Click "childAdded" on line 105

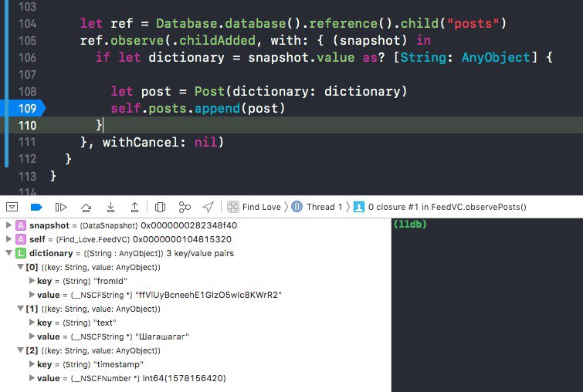217,40
